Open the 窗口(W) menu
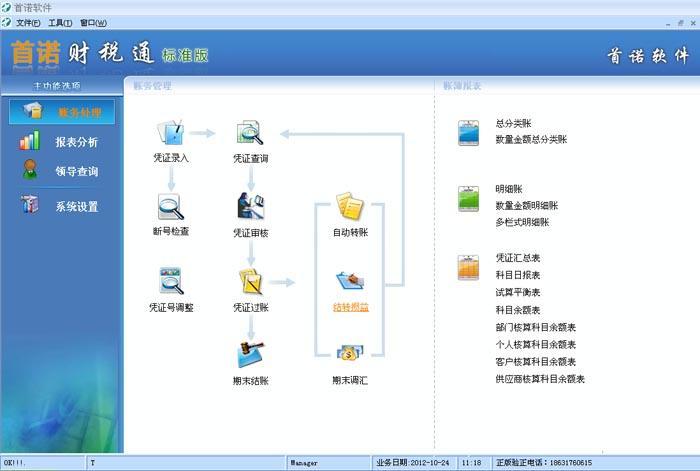The height and width of the screenshot is (471, 700). click(x=93, y=22)
